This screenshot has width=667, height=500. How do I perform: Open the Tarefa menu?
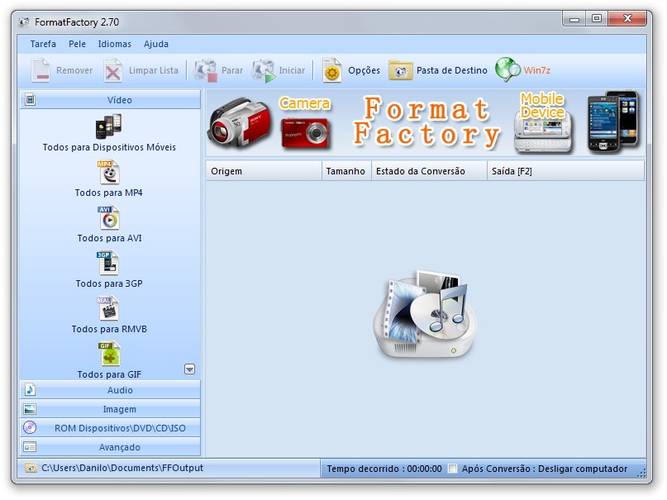pyautogui.click(x=43, y=44)
